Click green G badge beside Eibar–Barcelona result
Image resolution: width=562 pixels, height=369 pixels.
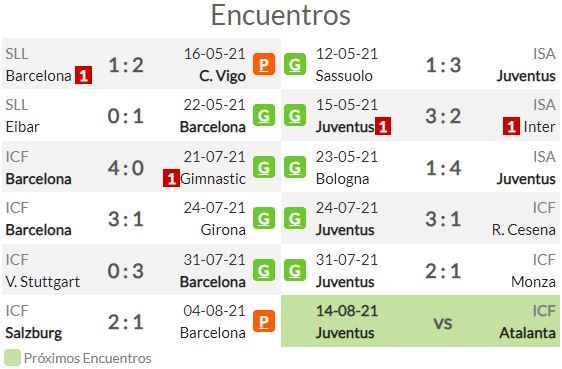click(x=264, y=115)
